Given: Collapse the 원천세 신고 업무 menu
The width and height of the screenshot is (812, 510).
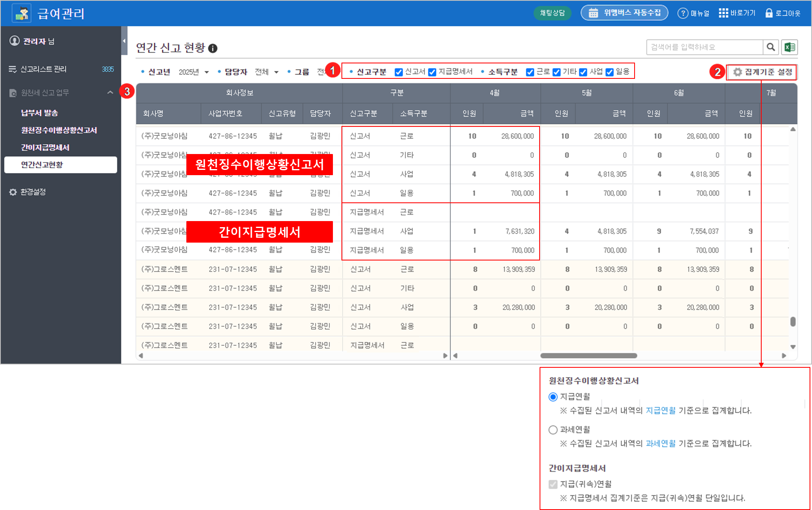Looking at the screenshot, I should pyautogui.click(x=110, y=93).
